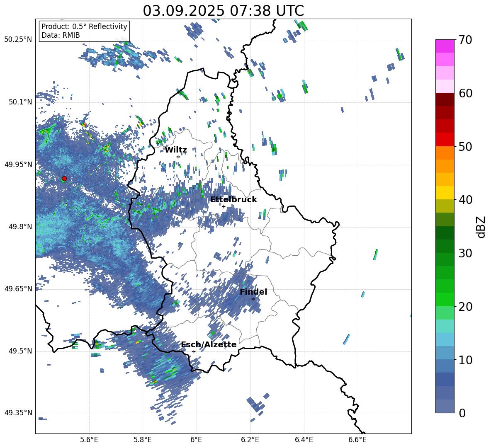The height and width of the screenshot is (448, 491).
Task: Click the 5.8°E longitude label
Action: coord(143,440)
